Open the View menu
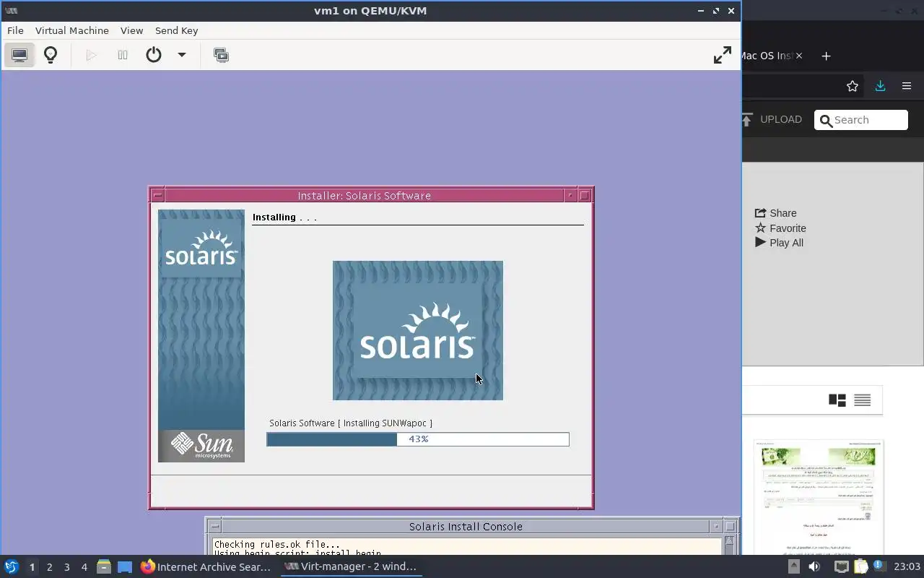The width and height of the screenshot is (924, 578). [131, 30]
